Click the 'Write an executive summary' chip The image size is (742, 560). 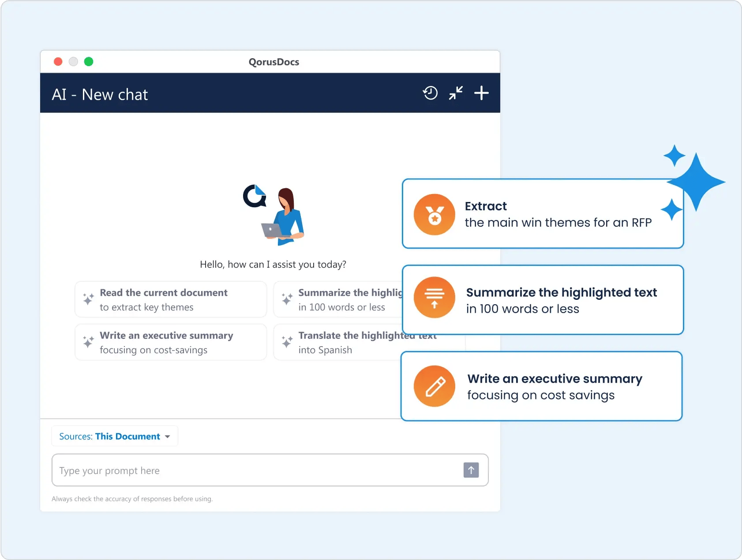pyautogui.click(x=171, y=342)
